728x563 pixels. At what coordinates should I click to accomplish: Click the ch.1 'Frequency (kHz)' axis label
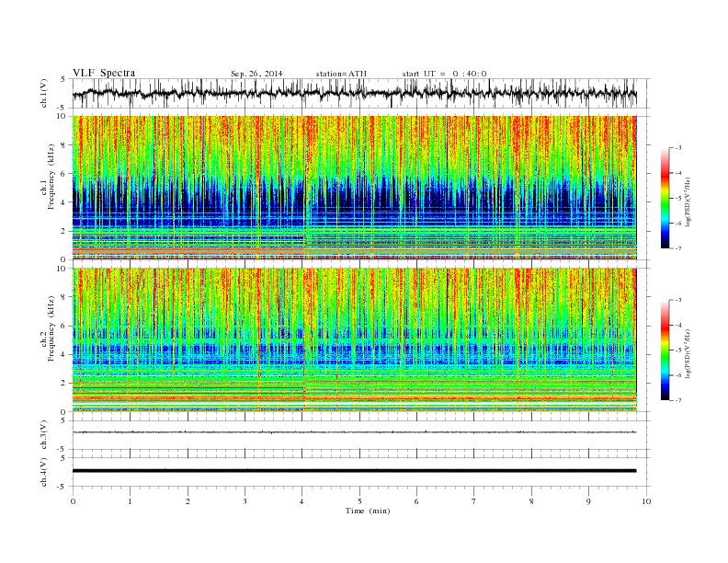tap(52, 177)
